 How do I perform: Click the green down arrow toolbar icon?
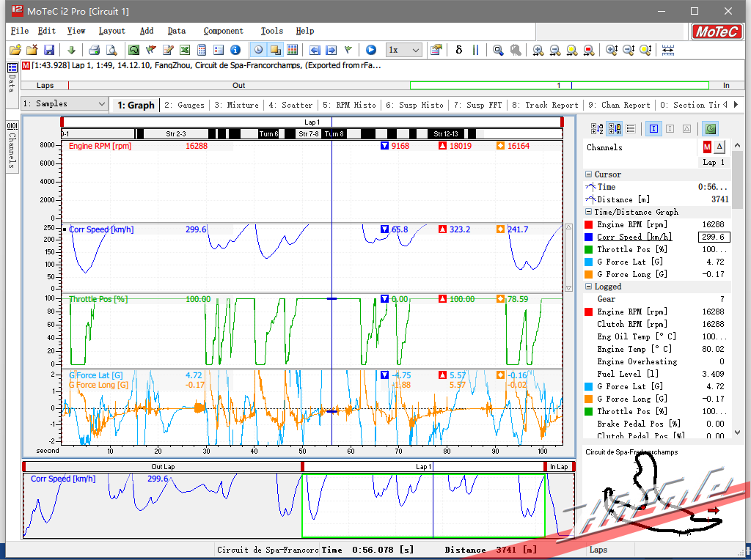(x=71, y=50)
